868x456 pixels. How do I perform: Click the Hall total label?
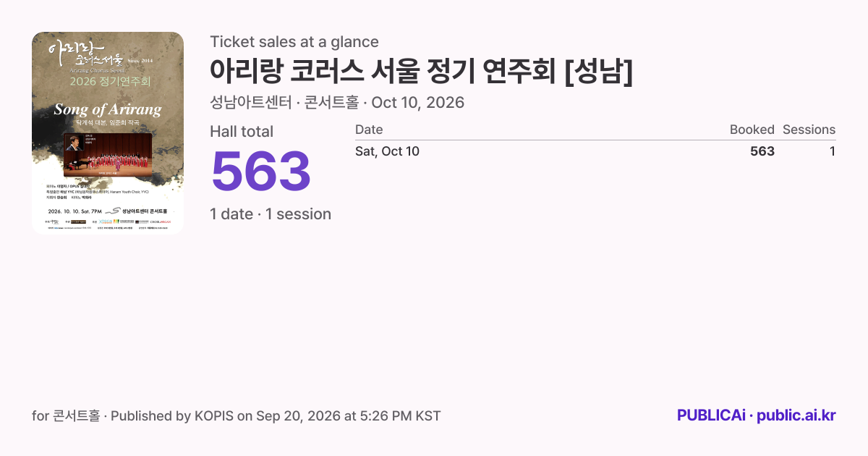point(242,132)
